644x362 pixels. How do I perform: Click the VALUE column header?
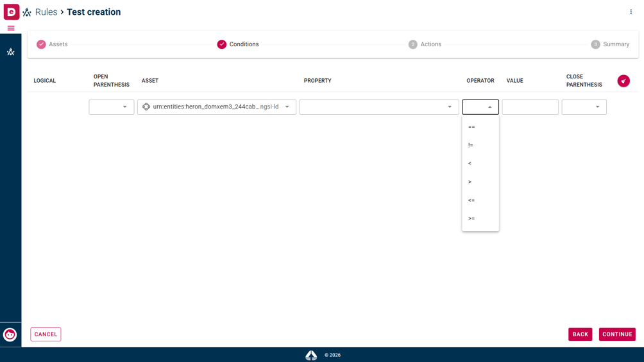point(514,81)
